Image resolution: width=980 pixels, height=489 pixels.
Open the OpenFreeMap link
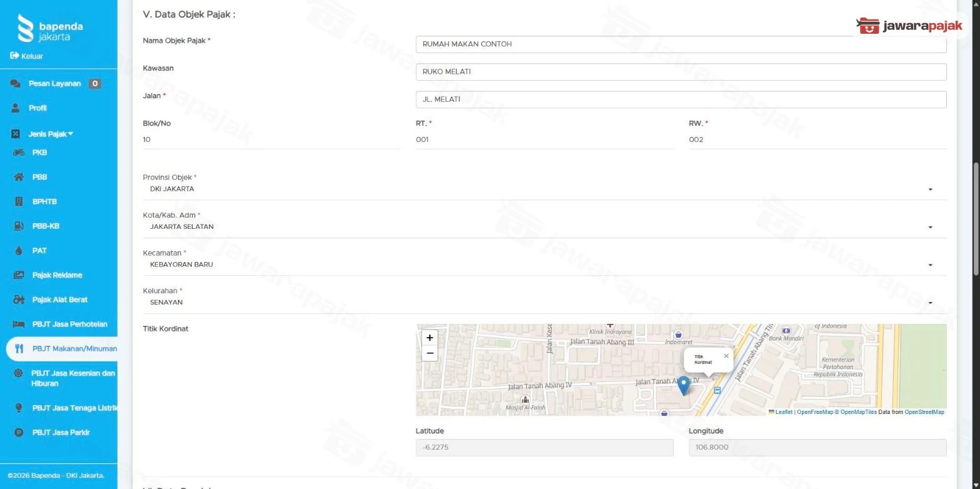coord(815,412)
